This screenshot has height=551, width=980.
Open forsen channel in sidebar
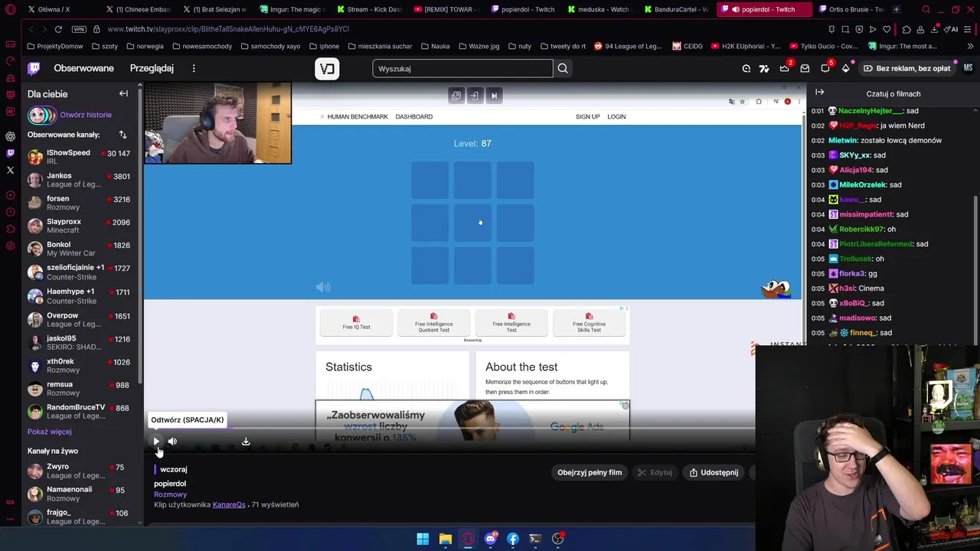(80, 203)
